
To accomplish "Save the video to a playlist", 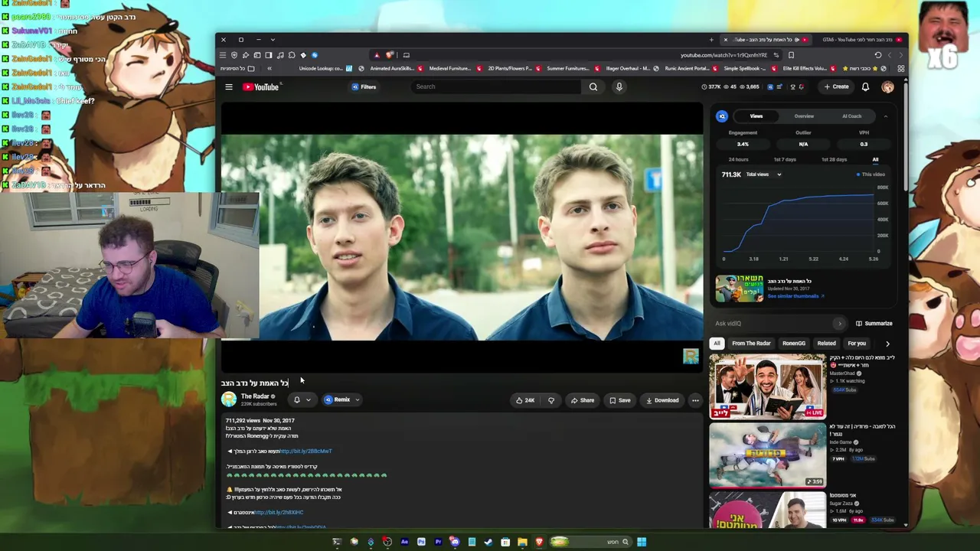I will click(x=619, y=400).
